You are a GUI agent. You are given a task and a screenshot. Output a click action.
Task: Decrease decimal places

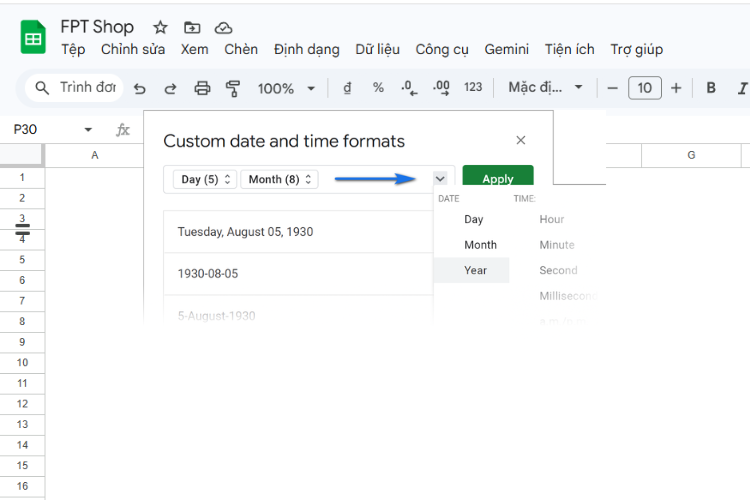click(409, 88)
